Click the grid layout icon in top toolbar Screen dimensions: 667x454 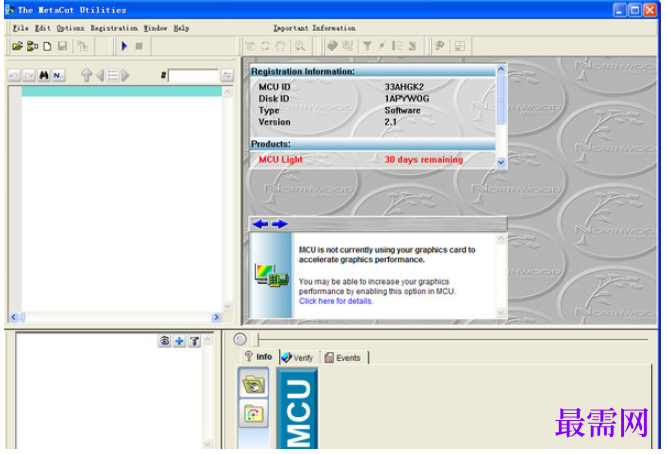460,46
